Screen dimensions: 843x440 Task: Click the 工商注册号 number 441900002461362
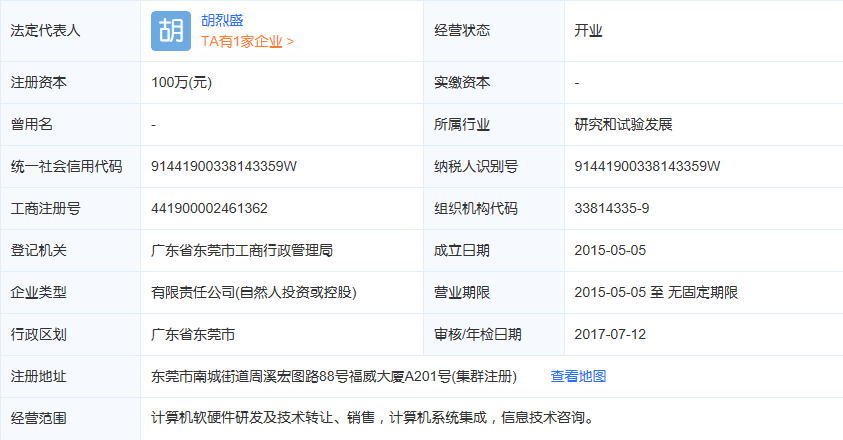coord(209,208)
